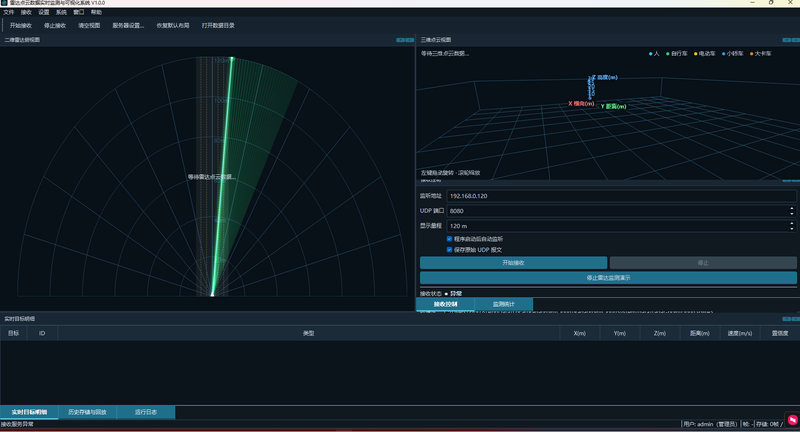
Task: Click the green Y 距离(m) axis label
Action: [x=613, y=107]
